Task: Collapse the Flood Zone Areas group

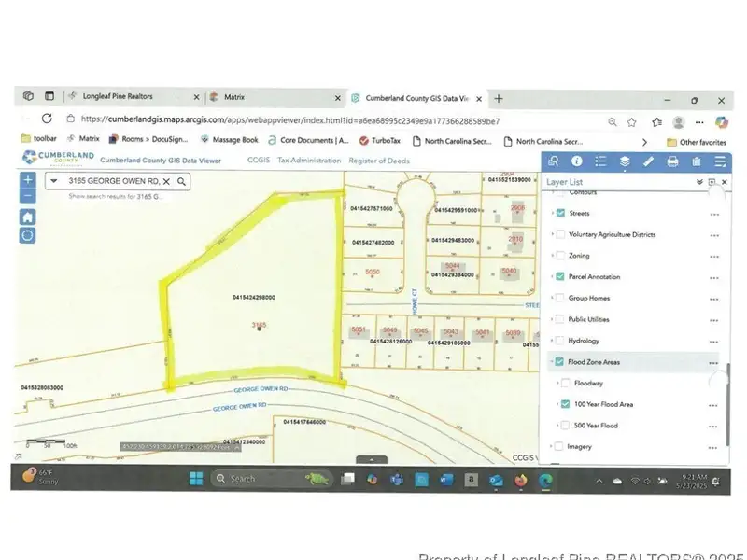Action: (551, 362)
